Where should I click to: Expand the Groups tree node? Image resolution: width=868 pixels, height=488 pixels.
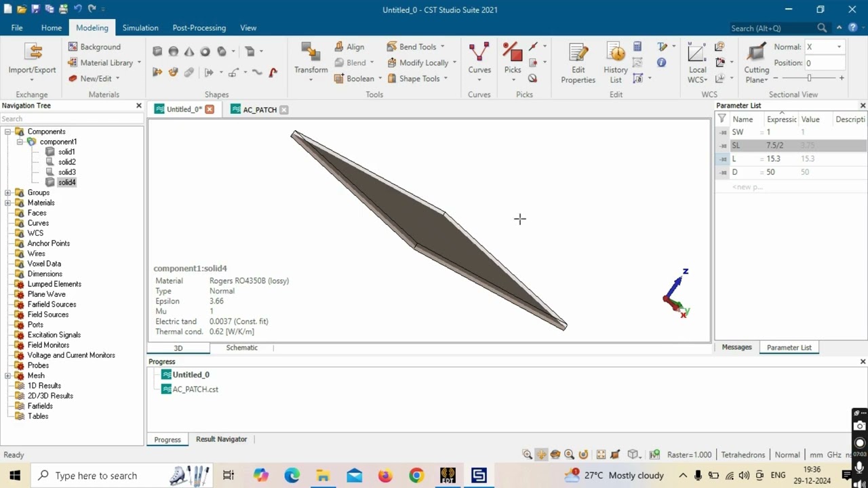click(7, 192)
